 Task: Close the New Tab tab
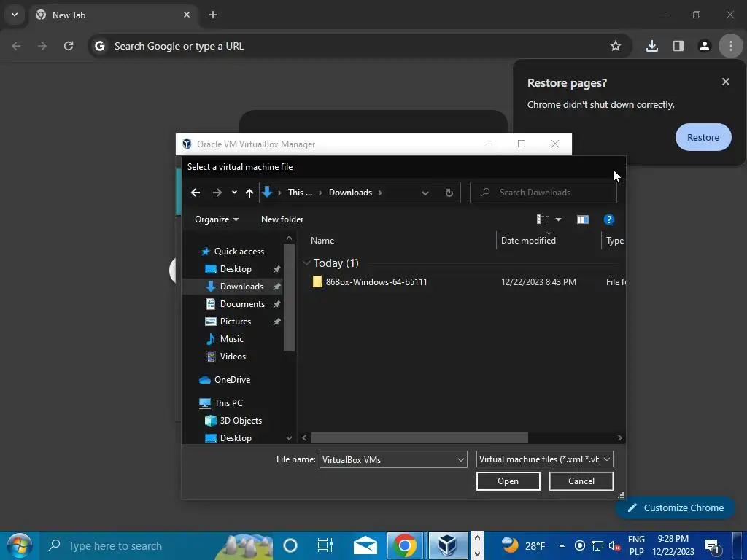[x=187, y=15]
